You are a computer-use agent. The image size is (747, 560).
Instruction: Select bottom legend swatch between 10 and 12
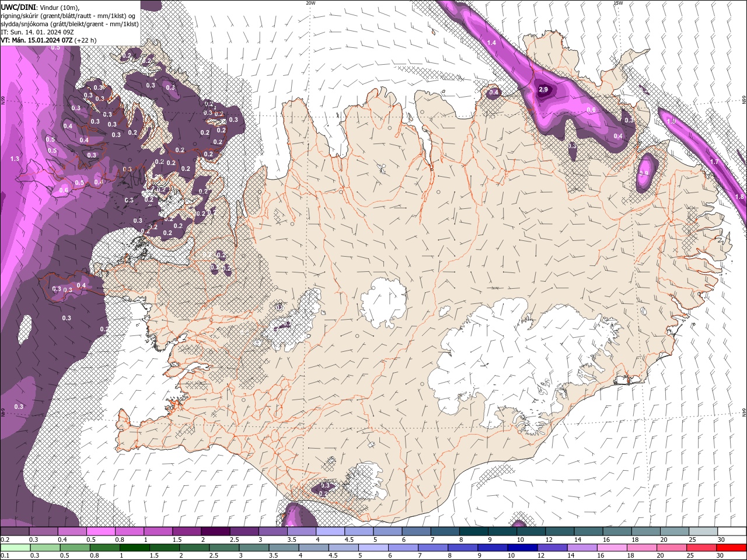click(522, 548)
